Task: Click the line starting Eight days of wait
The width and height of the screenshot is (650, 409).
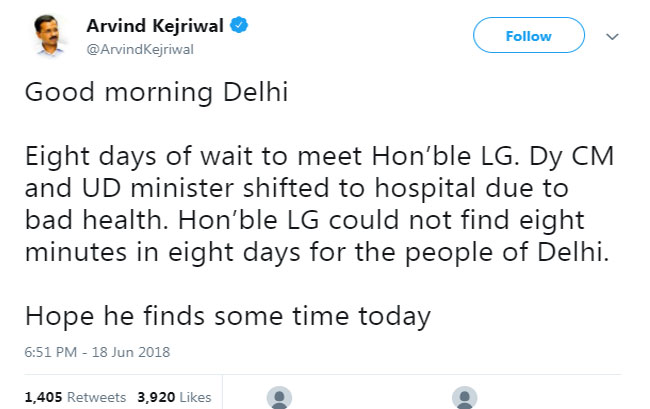Action: tap(316, 157)
